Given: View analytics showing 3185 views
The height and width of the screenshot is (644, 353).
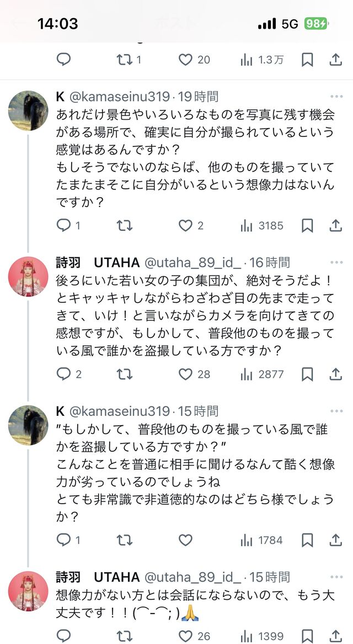Looking at the screenshot, I should (262, 225).
